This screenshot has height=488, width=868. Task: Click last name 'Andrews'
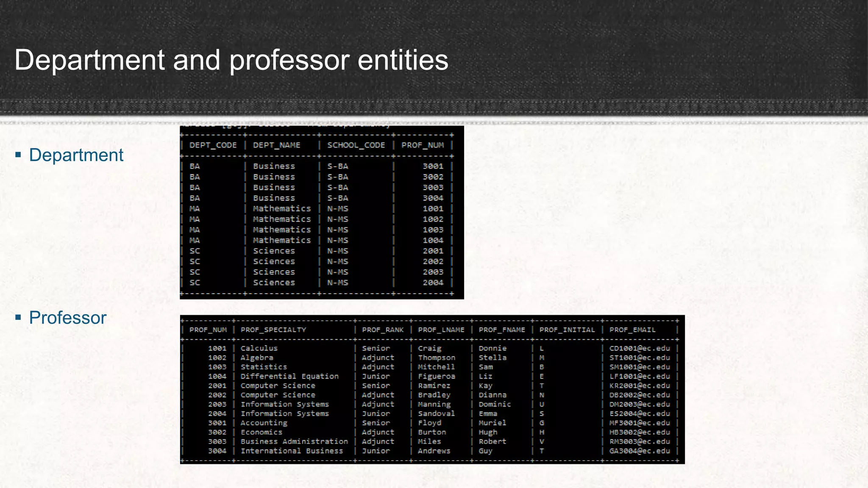pos(434,451)
